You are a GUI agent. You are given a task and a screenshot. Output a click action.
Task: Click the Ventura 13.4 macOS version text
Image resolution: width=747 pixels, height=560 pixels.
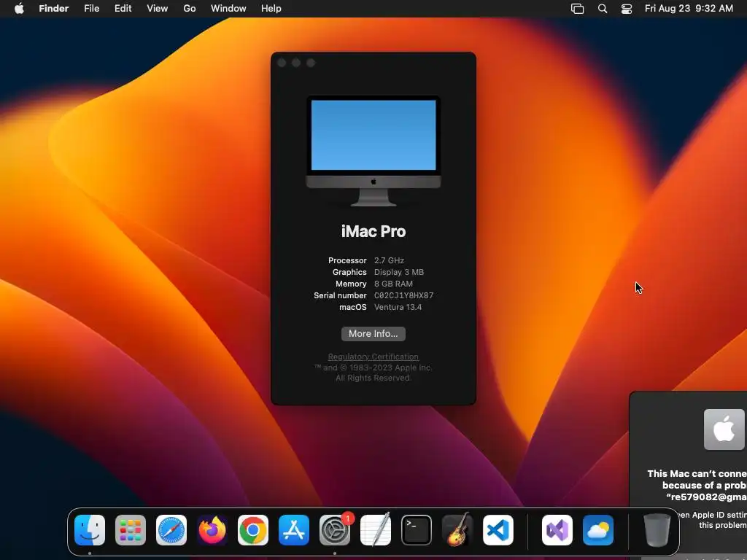pyautogui.click(x=398, y=307)
